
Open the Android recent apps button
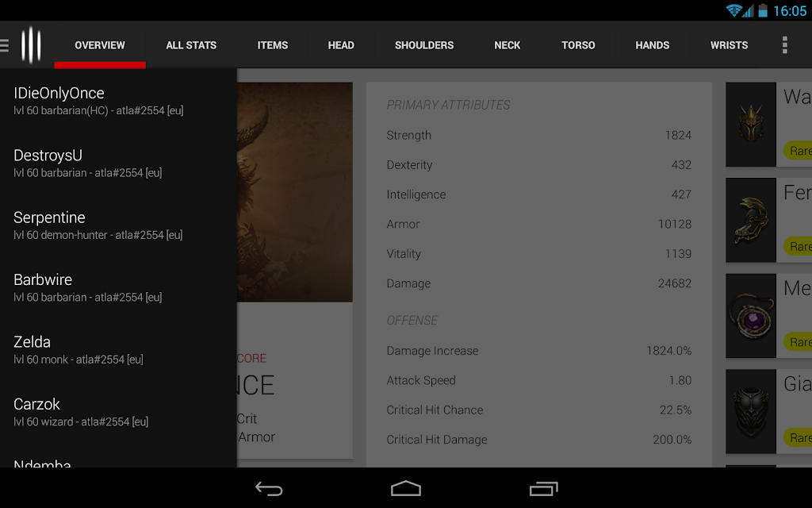coord(543,488)
